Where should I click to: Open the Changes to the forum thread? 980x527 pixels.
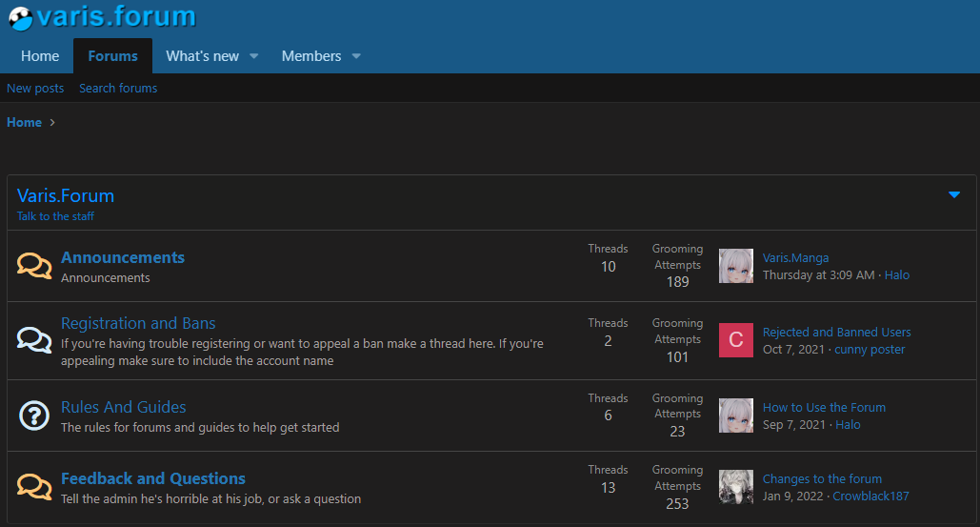(822, 478)
